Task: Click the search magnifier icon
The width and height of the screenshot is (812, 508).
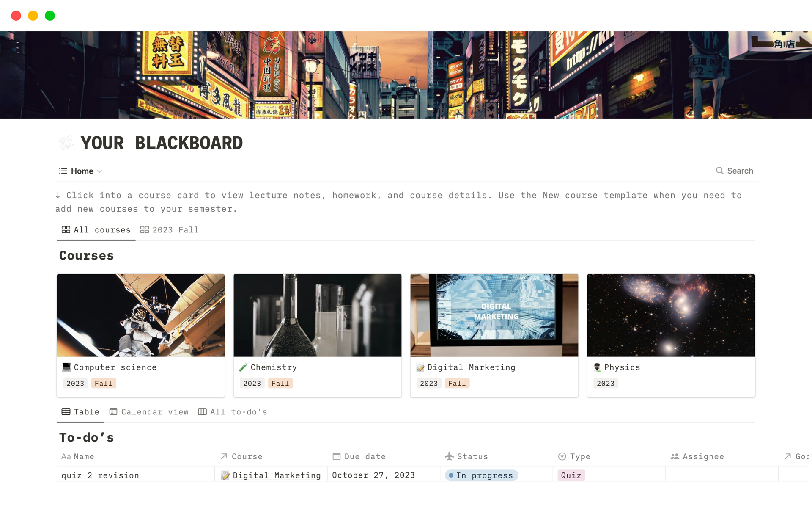Action: pyautogui.click(x=719, y=171)
